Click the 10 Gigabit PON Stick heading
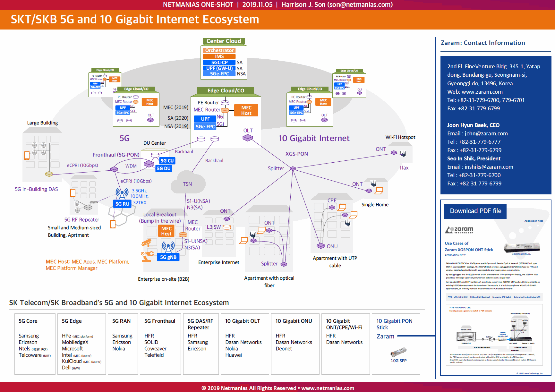Screen dimensions: 555x392 (x=395, y=324)
